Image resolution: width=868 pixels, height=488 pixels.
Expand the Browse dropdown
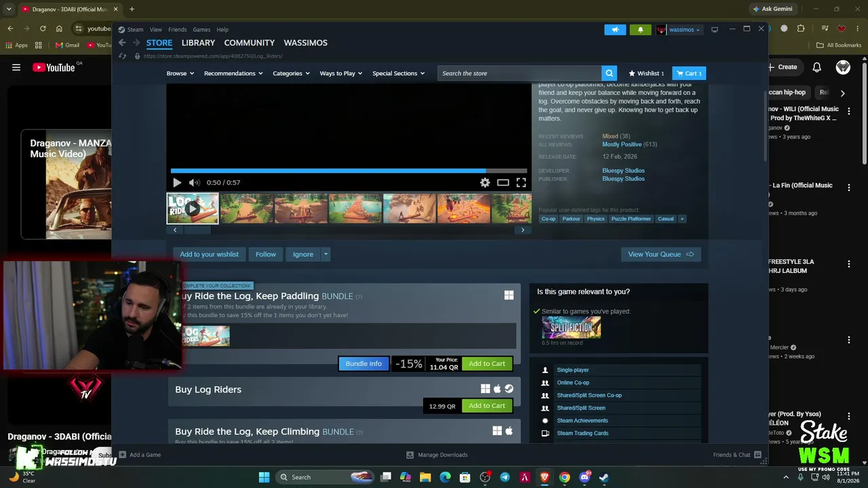pyautogui.click(x=180, y=73)
